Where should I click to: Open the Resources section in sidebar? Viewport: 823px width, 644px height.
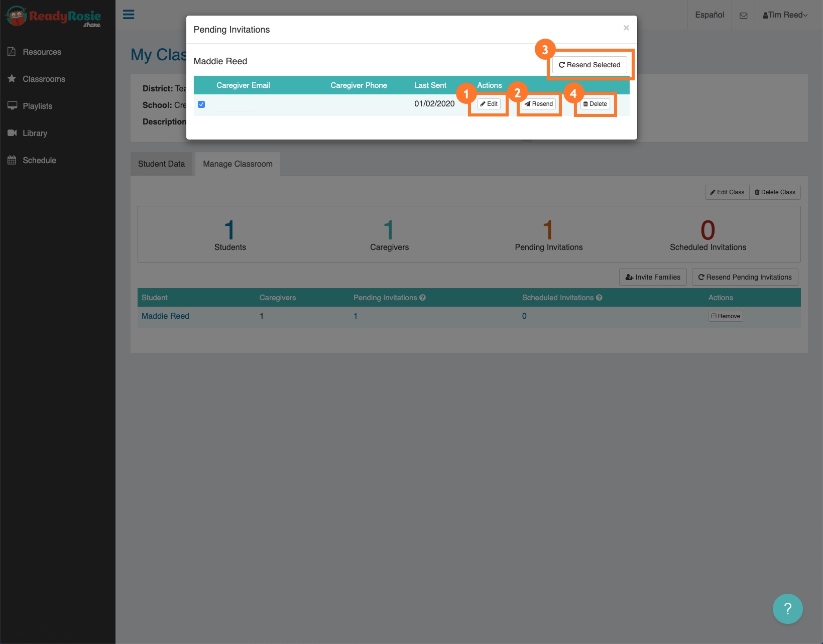42,52
